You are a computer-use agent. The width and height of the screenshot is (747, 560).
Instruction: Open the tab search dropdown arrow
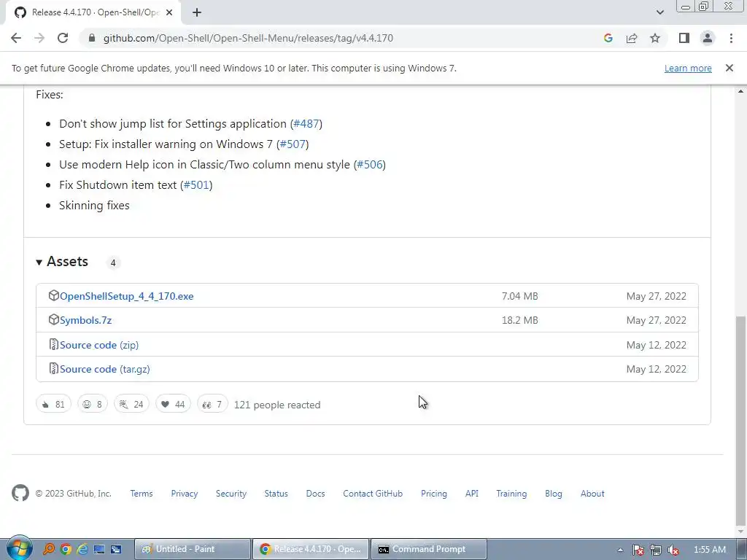click(659, 12)
